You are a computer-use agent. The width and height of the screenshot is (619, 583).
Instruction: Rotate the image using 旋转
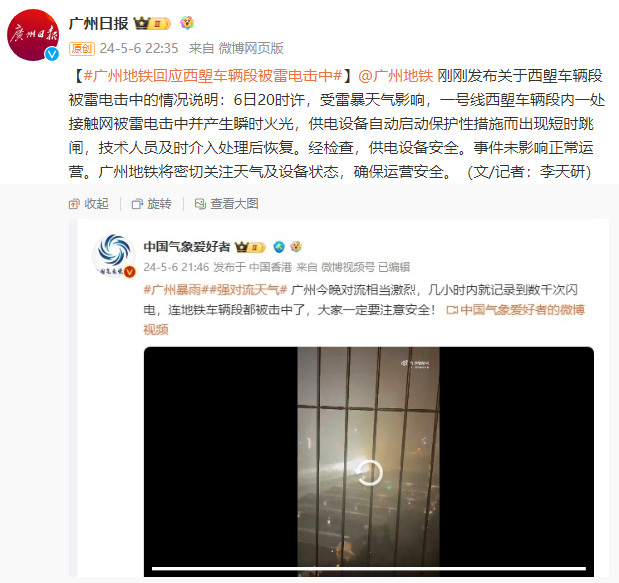(152, 204)
